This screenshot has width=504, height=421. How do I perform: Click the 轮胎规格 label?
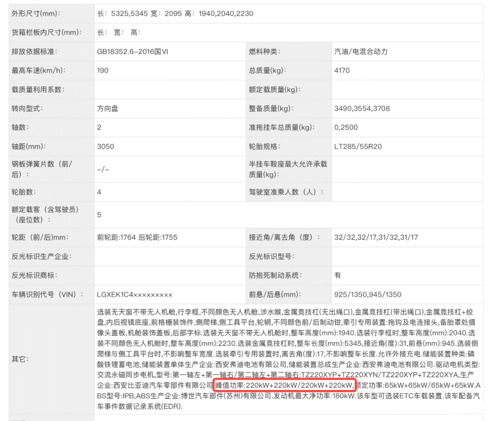pyautogui.click(x=264, y=146)
